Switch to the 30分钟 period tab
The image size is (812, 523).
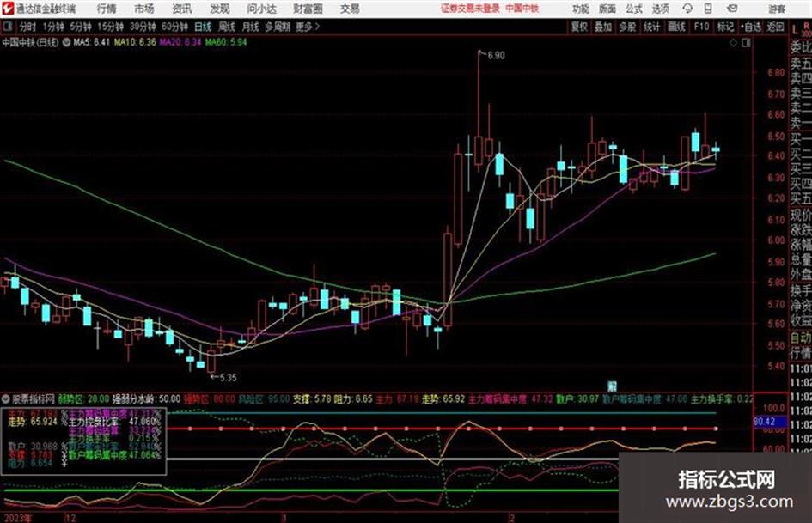coord(143,27)
